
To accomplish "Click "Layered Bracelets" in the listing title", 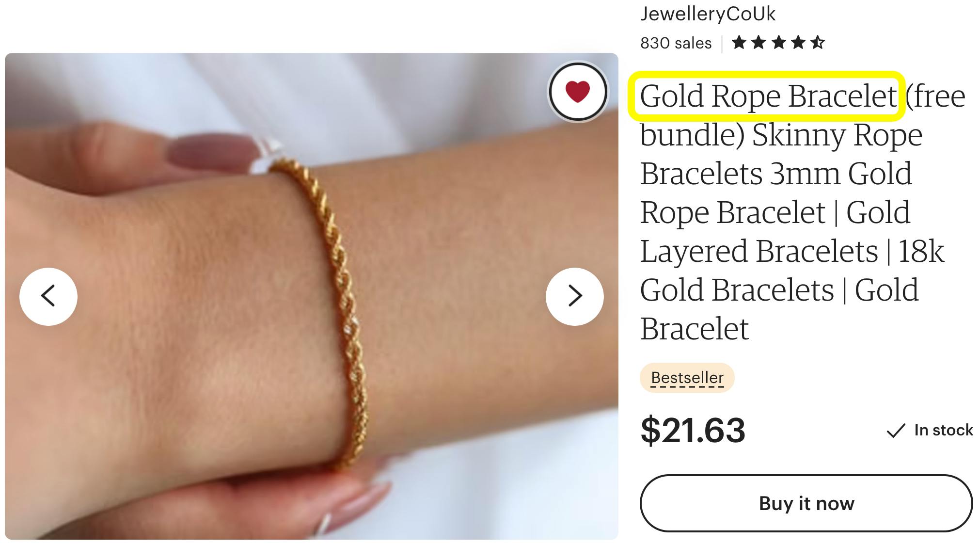I will coord(759,251).
